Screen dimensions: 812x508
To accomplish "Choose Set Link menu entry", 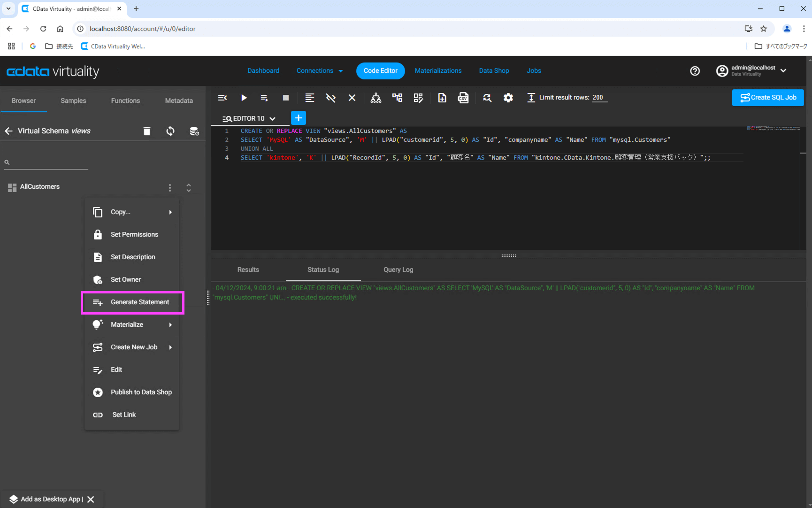I will tap(132, 415).
